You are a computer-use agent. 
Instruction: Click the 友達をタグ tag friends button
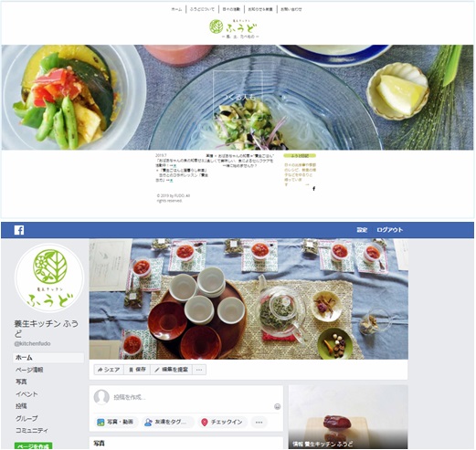(166, 422)
